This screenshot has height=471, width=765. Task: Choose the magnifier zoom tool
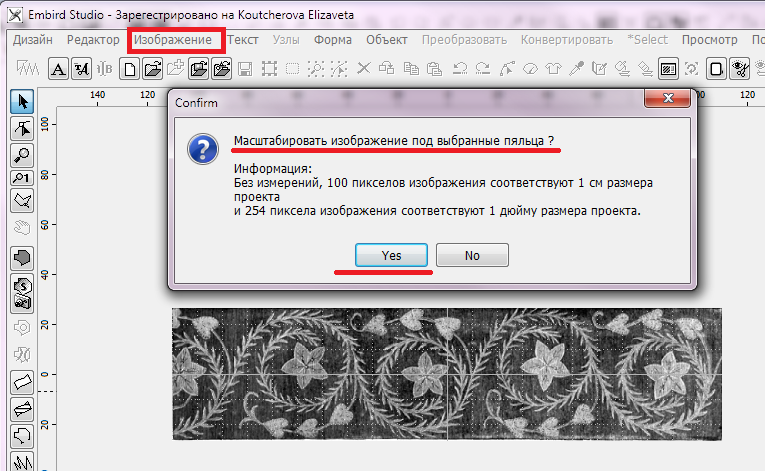point(22,155)
